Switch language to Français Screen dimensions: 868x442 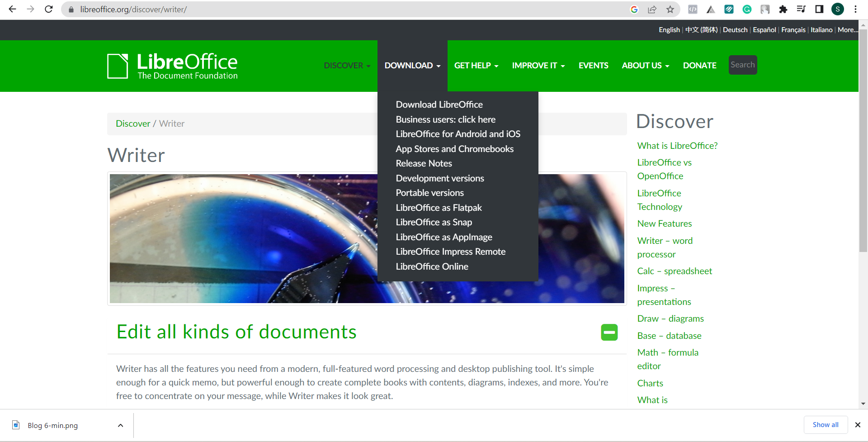[793, 30]
